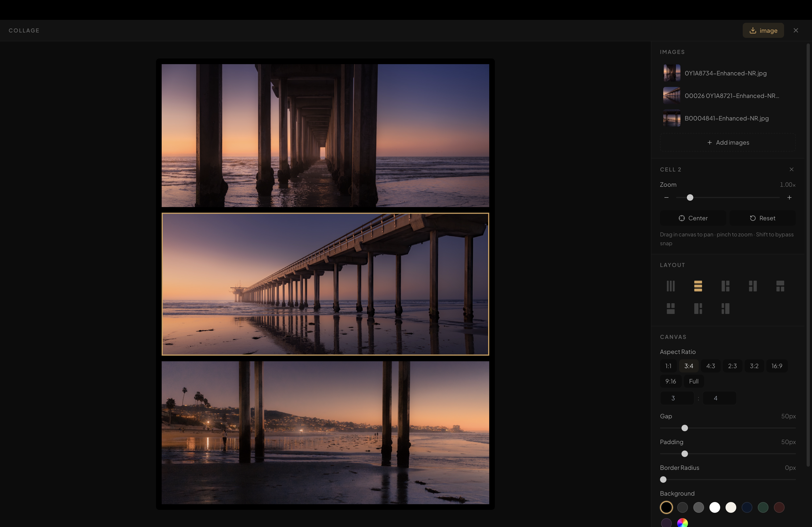Click the zoom minus icon

click(x=666, y=197)
